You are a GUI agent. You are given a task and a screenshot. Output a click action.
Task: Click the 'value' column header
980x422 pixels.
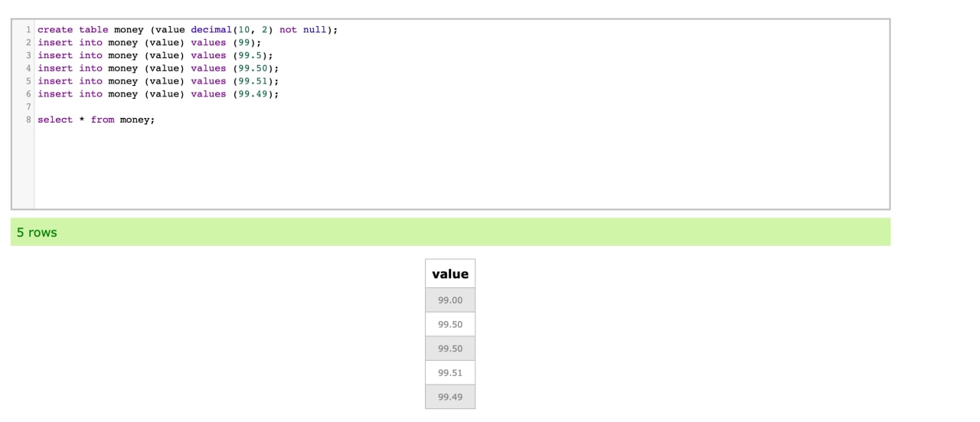pos(450,273)
